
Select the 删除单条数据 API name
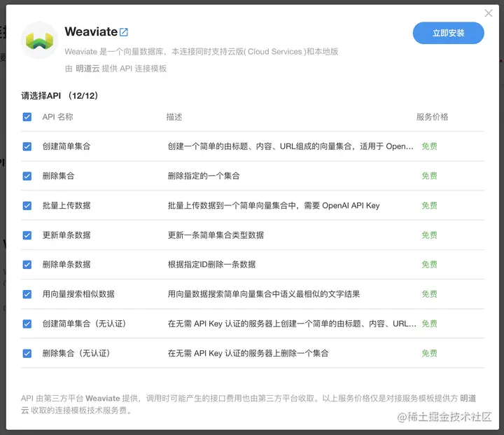[66, 265]
